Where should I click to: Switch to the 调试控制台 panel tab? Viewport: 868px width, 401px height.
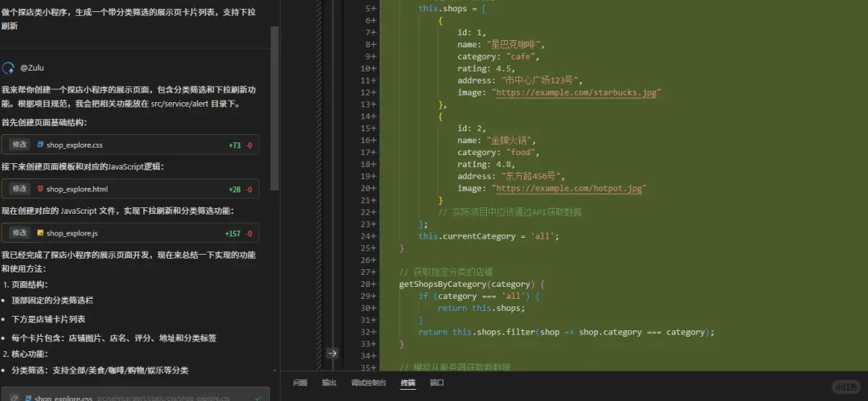pos(368,383)
